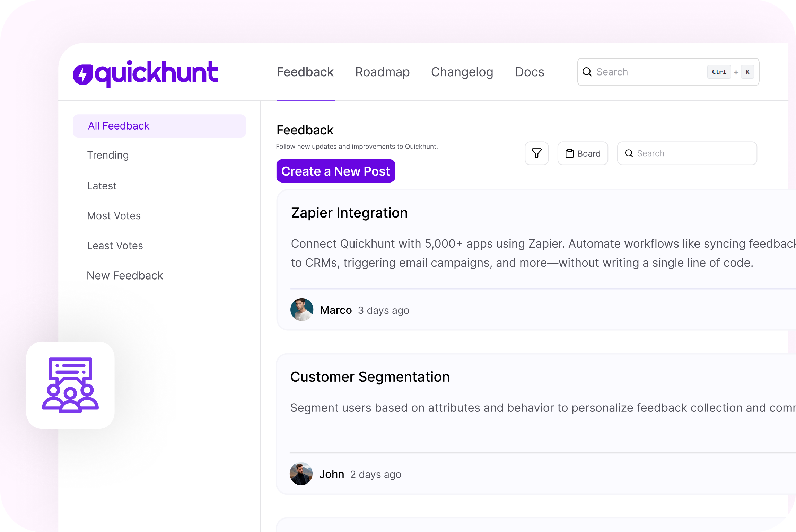Click Marco's avatar photo
This screenshot has height=532, width=796.
point(302,310)
